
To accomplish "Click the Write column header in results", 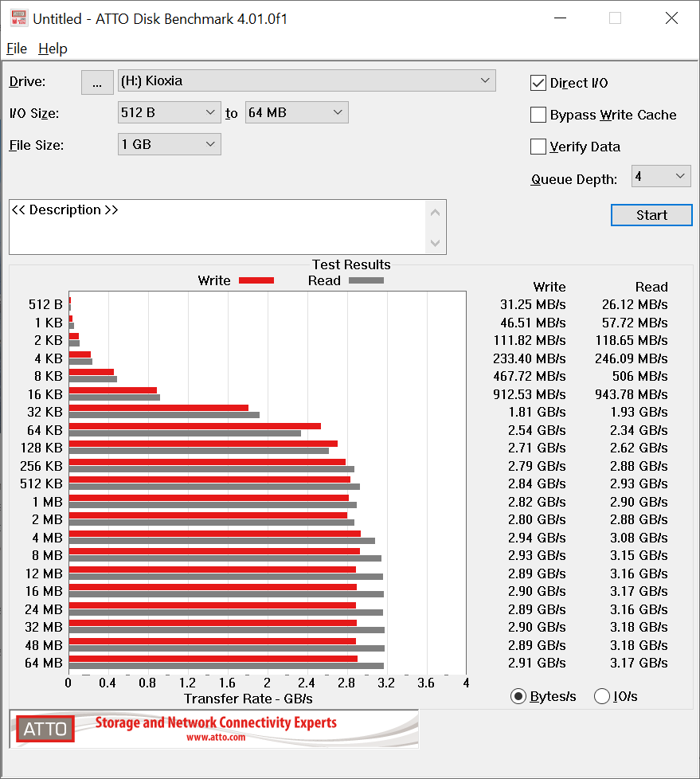I will [549, 288].
